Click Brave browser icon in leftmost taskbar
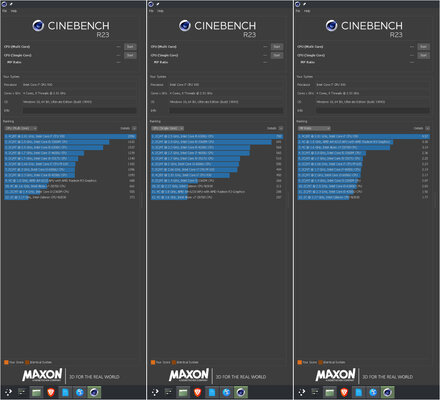The width and height of the screenshot is (440, 400). pos(51,392)
